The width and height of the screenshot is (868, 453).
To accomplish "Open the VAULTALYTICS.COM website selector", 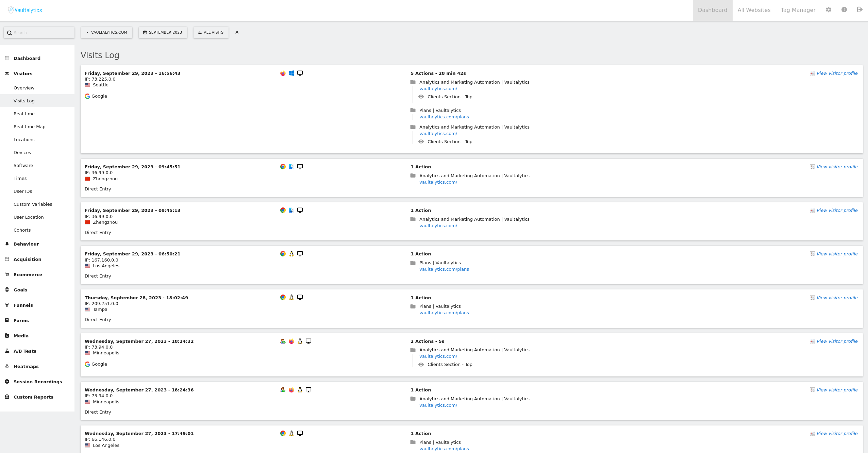I will (106, 32).
